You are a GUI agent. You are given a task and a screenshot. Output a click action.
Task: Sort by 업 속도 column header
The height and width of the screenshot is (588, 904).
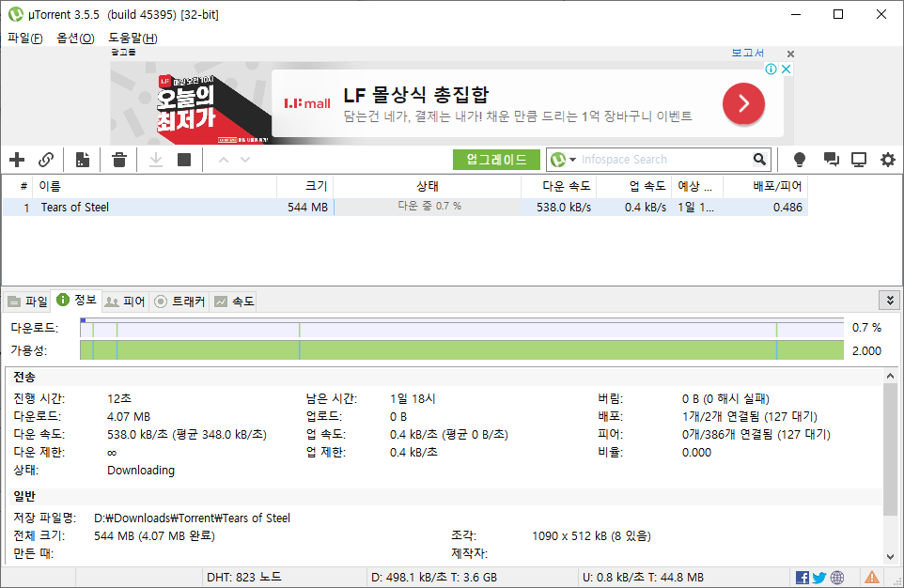(x=634, y=186)
